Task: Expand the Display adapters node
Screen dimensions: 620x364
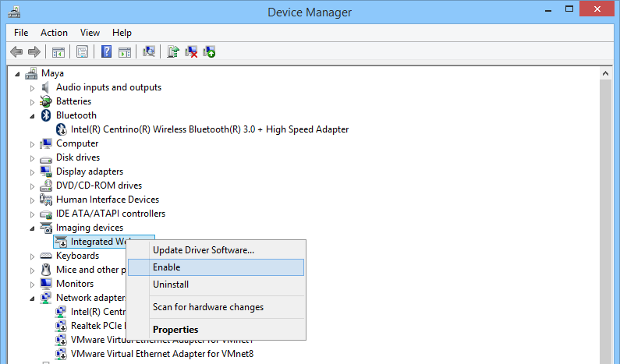Action: [33, 171]
